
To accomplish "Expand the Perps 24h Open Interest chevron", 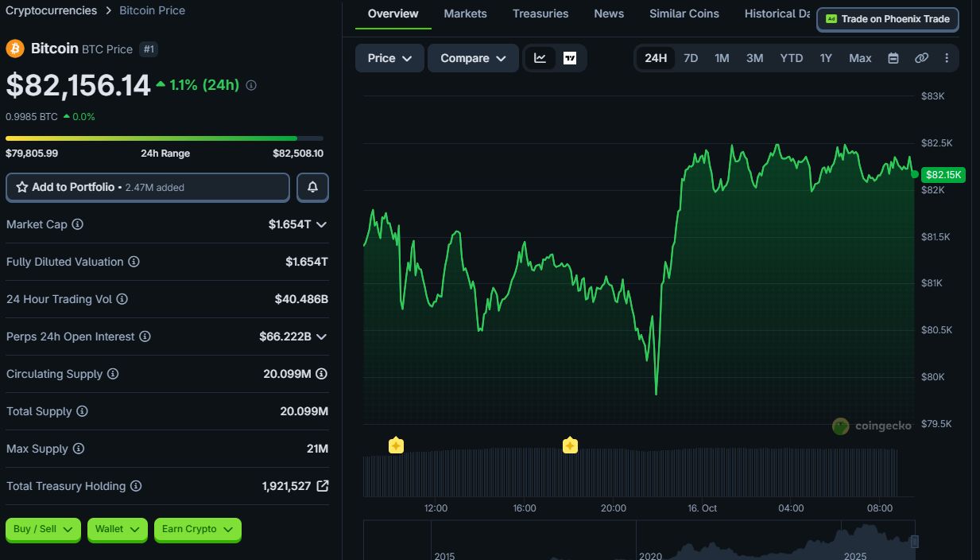I will click(321, 336).
